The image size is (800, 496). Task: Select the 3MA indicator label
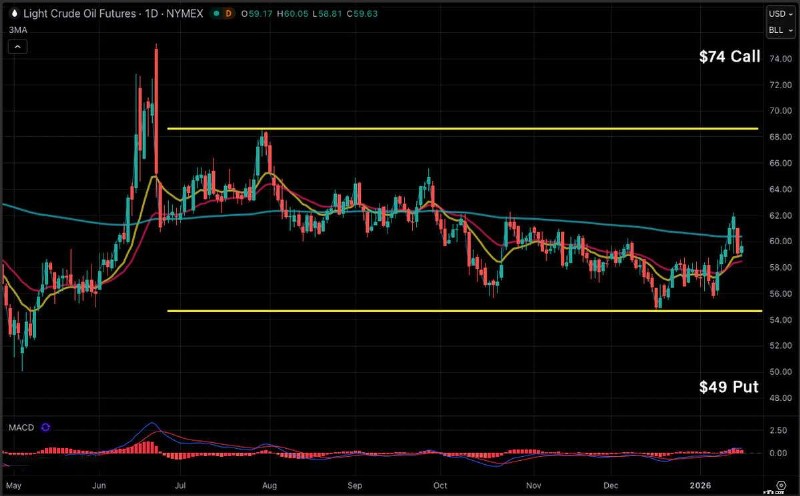(x=18, y=30)
